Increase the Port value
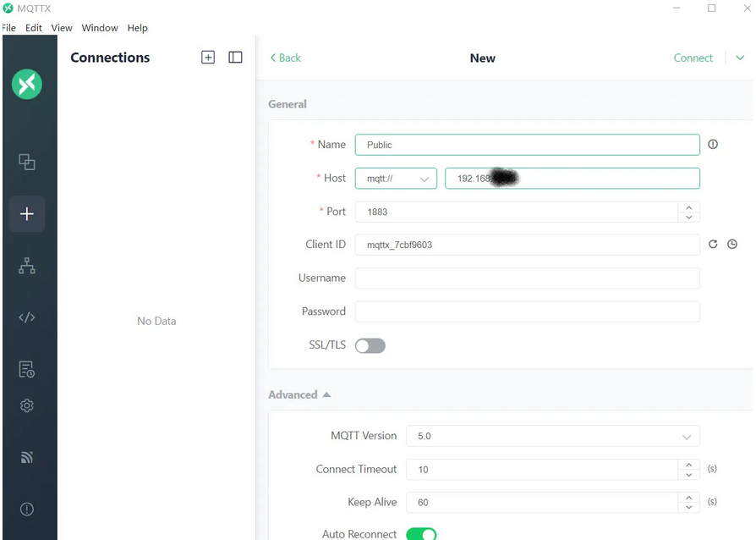Screen dimensions: 756x540 coord(688,207)
